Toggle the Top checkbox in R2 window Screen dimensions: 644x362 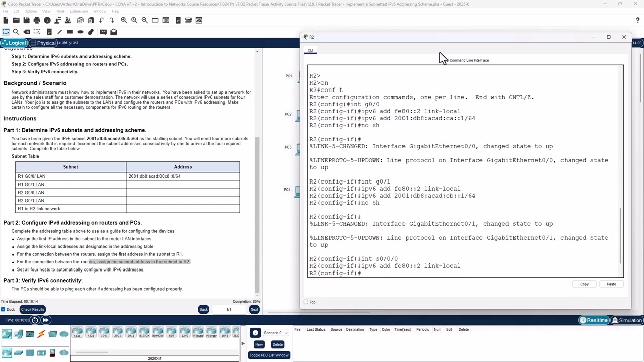pos(306,302)
